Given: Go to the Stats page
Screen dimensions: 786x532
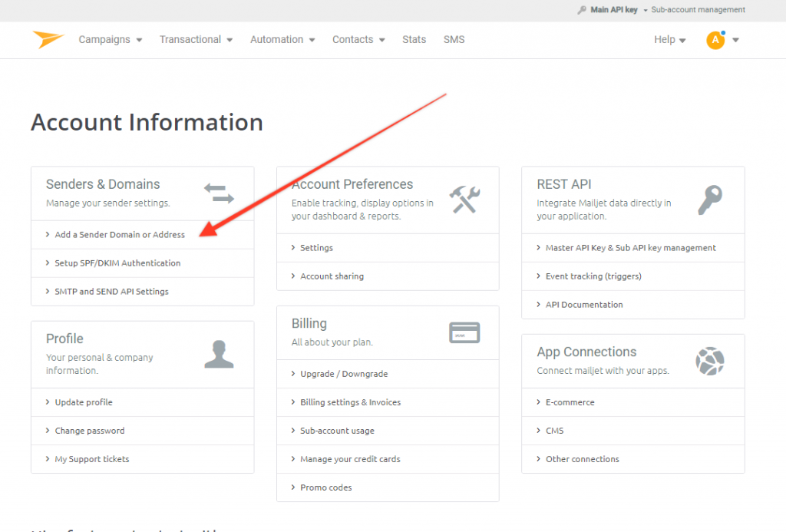Looking at the screenshot, I should point(414,40).
